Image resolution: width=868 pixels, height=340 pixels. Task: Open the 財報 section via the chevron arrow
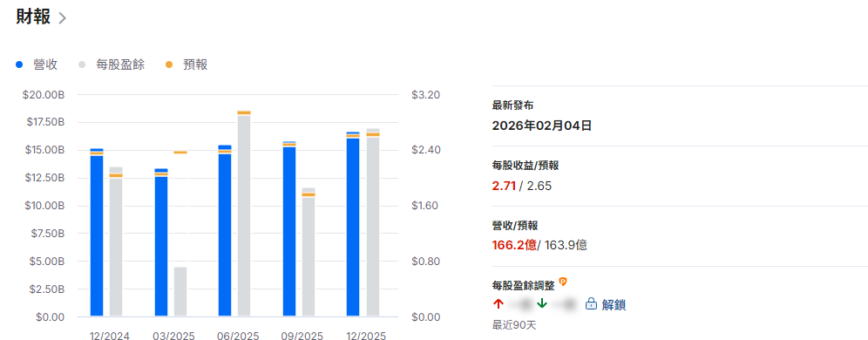point(63,18)
